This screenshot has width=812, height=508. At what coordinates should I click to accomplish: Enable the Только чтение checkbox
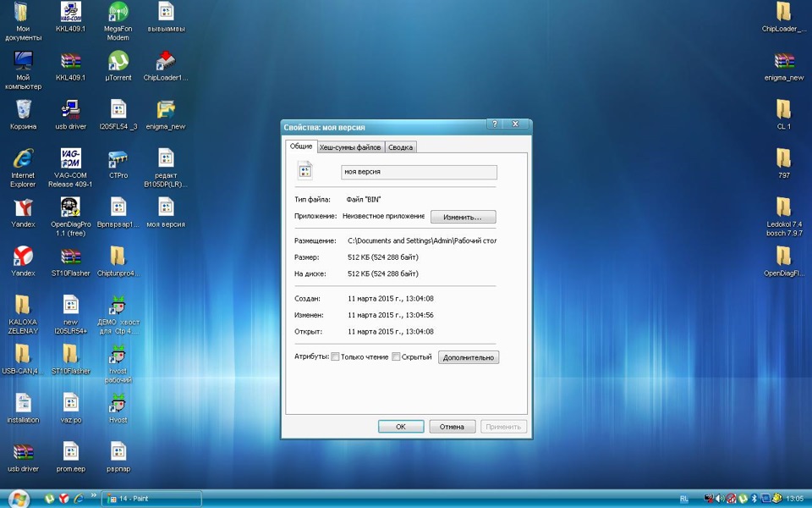click(x=335, y=357)
